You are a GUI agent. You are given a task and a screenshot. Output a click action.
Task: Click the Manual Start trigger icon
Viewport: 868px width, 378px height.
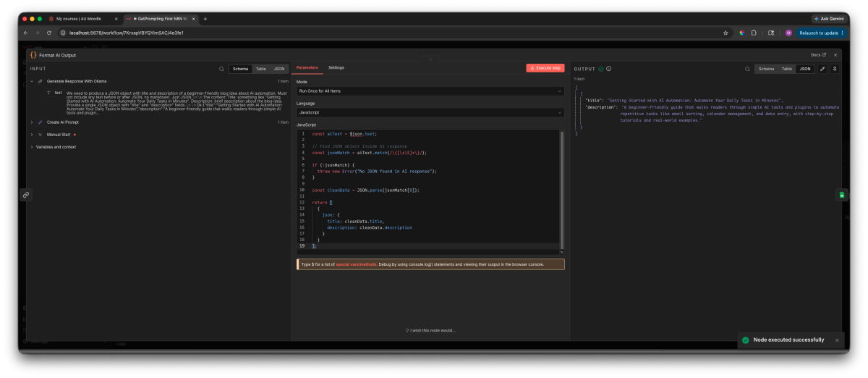41,135
